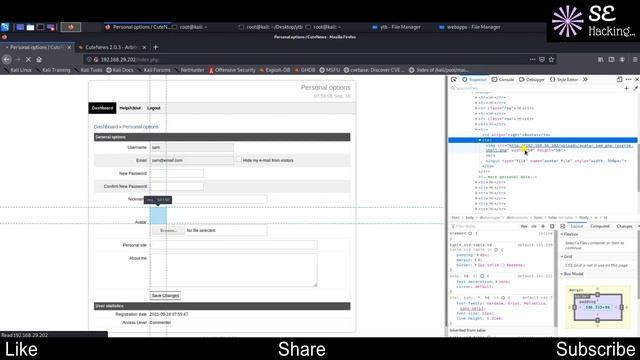Click the Logout tab on CuteNews page
The height and width of the screenshot is (360, 640).
(154, 108)
